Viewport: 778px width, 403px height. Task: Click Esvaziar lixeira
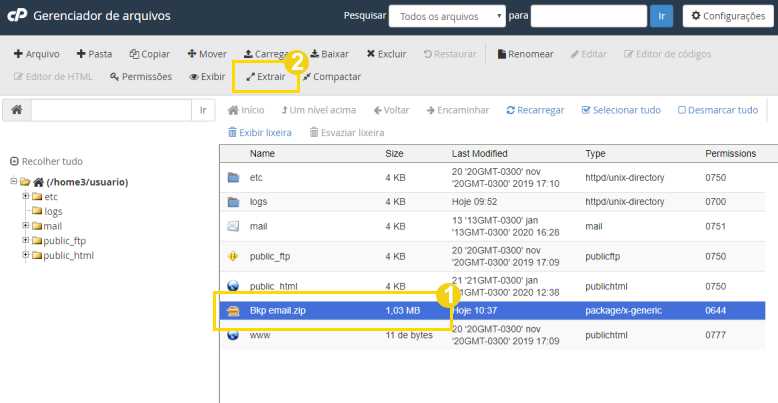pyautogui.click(x=347, y=133)
